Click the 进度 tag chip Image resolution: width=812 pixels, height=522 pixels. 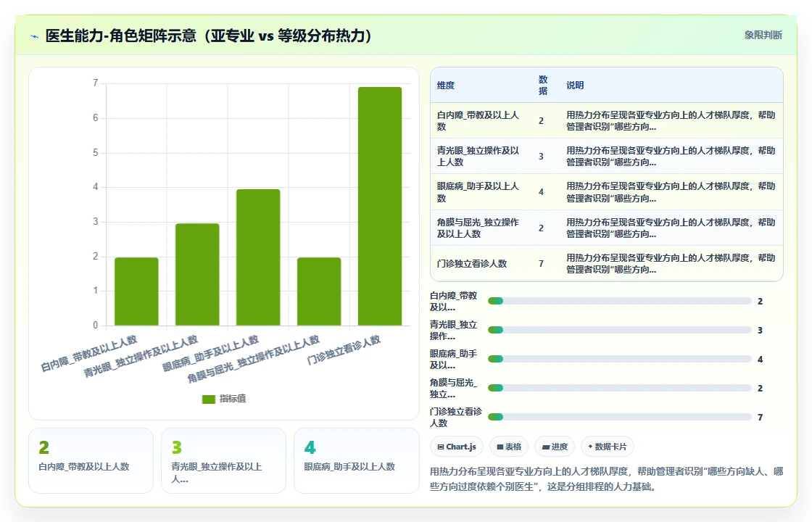555,447
